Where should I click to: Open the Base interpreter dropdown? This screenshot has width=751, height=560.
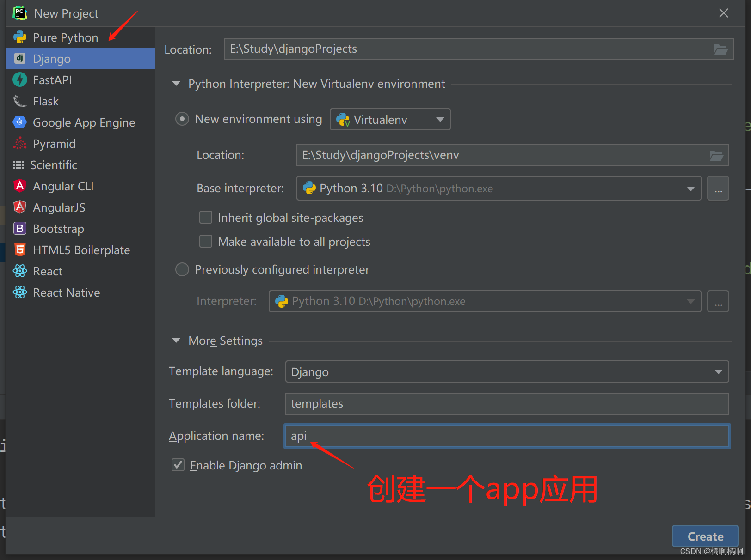tap(499, 188)
